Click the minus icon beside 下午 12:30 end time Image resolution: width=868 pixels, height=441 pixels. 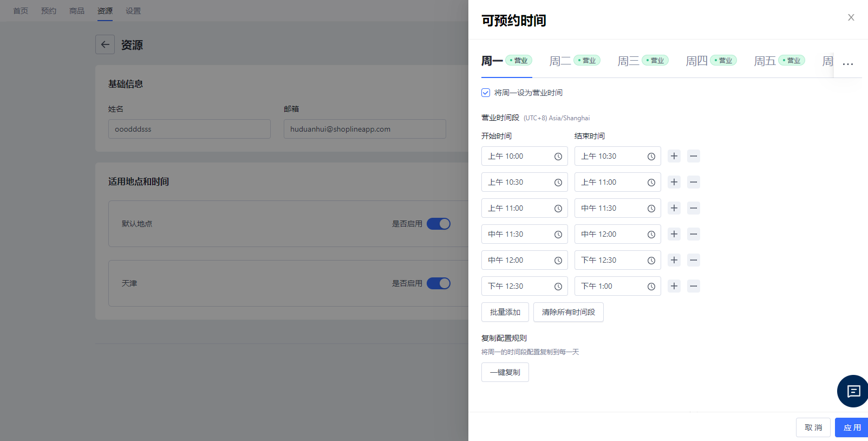[693, 260]
